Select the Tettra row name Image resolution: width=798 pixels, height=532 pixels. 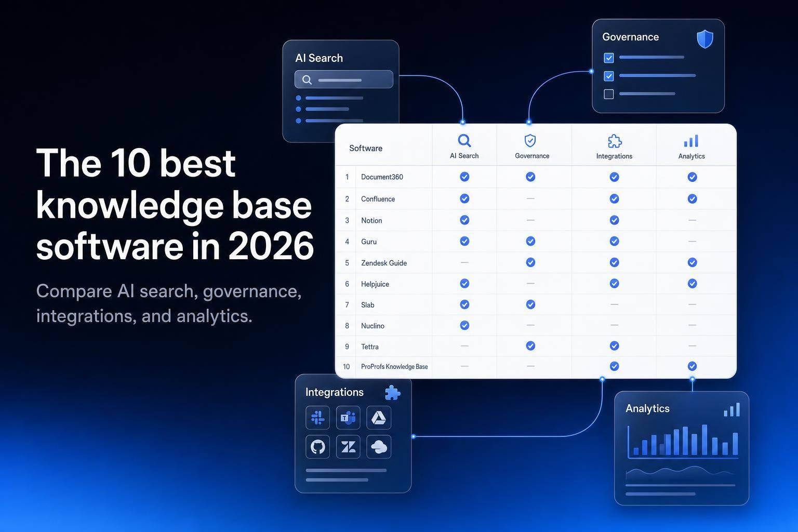tap(370, 347)
